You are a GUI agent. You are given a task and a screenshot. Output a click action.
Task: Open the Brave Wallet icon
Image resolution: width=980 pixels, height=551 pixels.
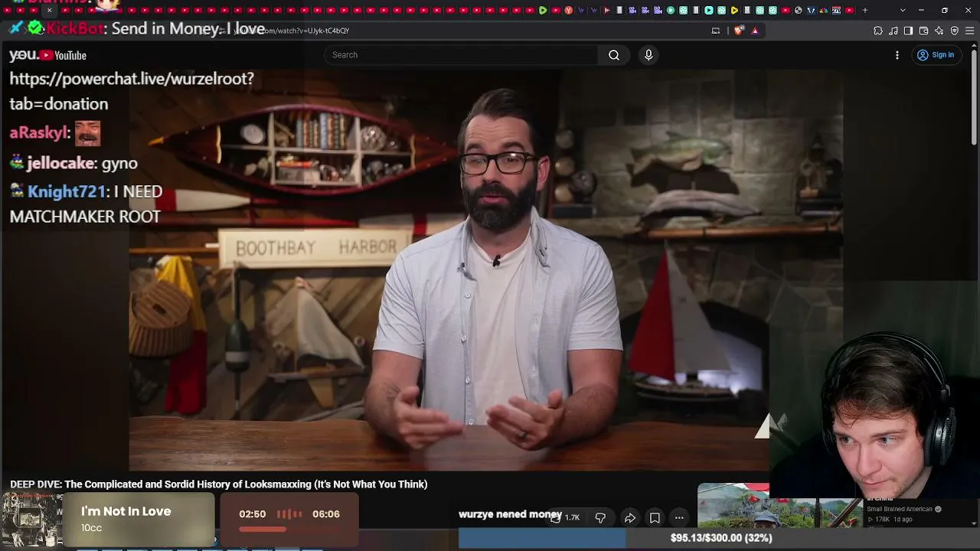924,31
